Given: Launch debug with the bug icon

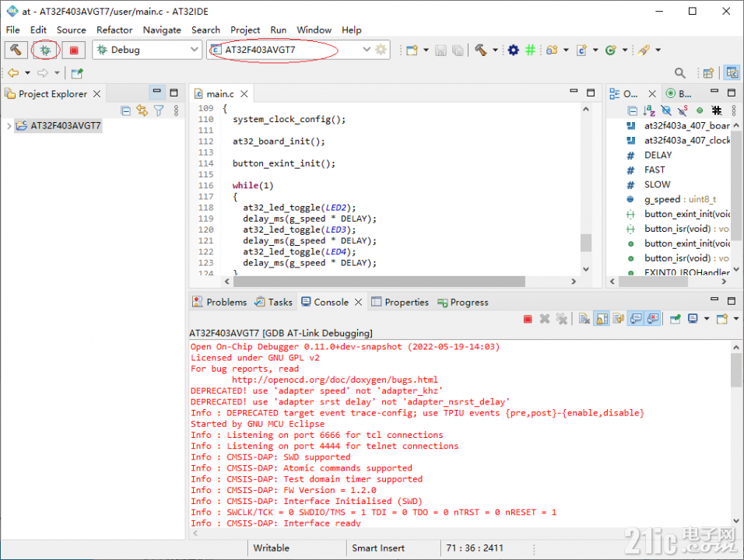Looking at the screenshot, I should [46, 50].
